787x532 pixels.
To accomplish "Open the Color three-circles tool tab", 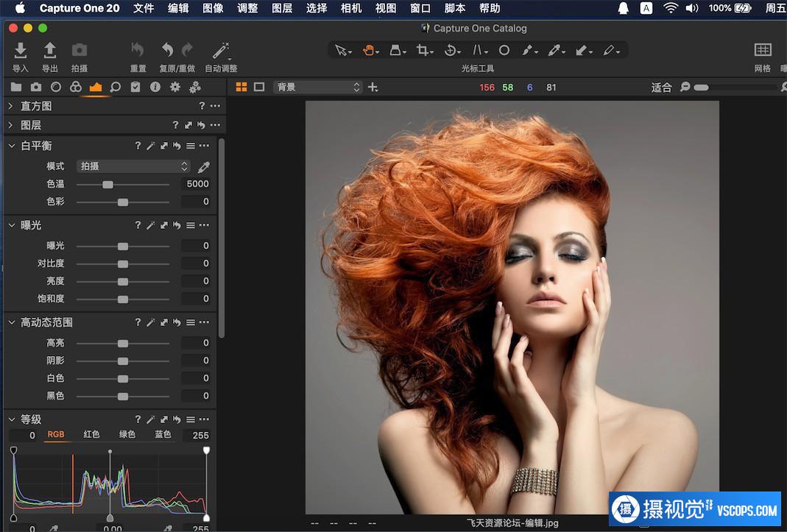I will [75, 87].
